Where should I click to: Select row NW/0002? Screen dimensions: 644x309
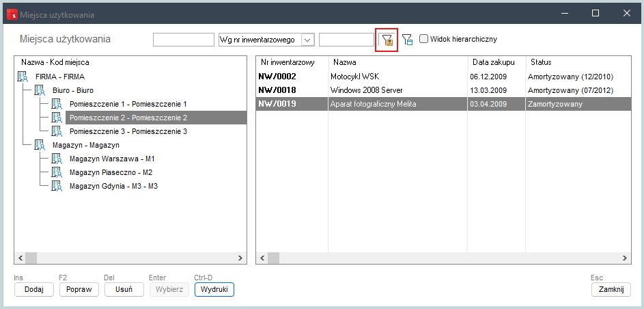(444, 77)
